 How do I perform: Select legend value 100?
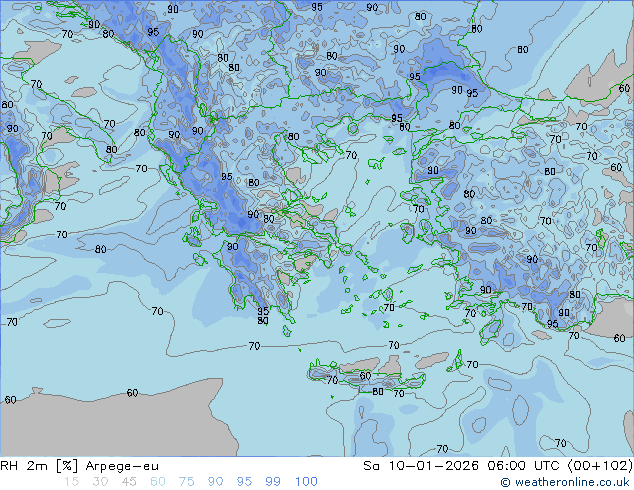(x=306, y=482)
